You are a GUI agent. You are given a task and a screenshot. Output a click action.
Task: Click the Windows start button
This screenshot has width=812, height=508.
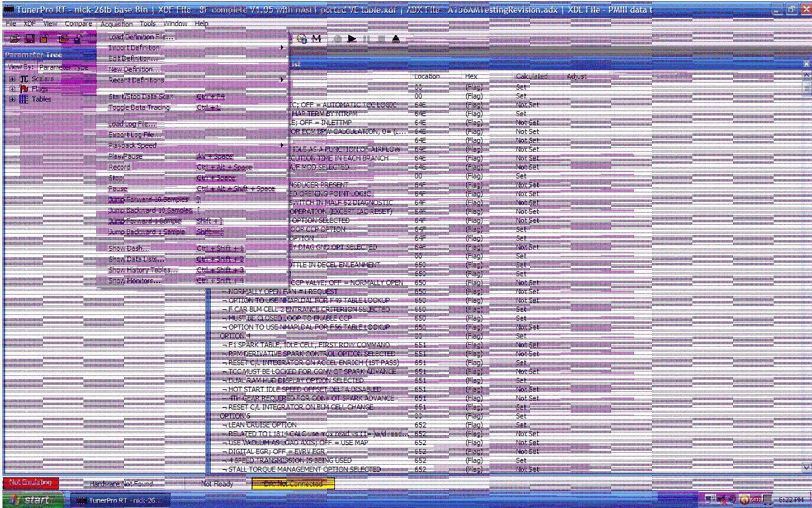pos(32,500)
